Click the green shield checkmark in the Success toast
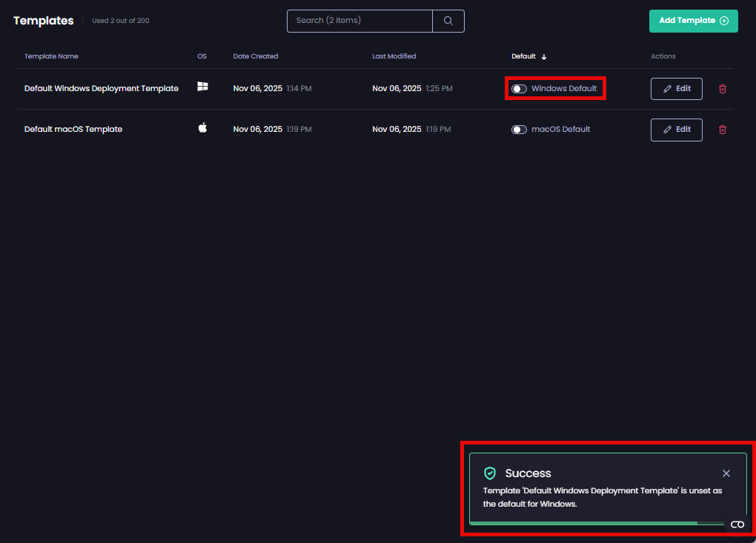Screen dimensions: 756x543 [490, 473]
